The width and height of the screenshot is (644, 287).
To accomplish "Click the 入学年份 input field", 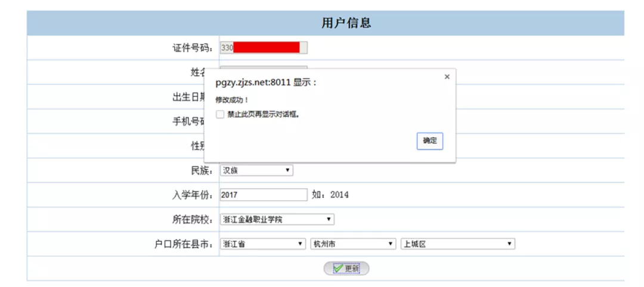I will point(264,195).
